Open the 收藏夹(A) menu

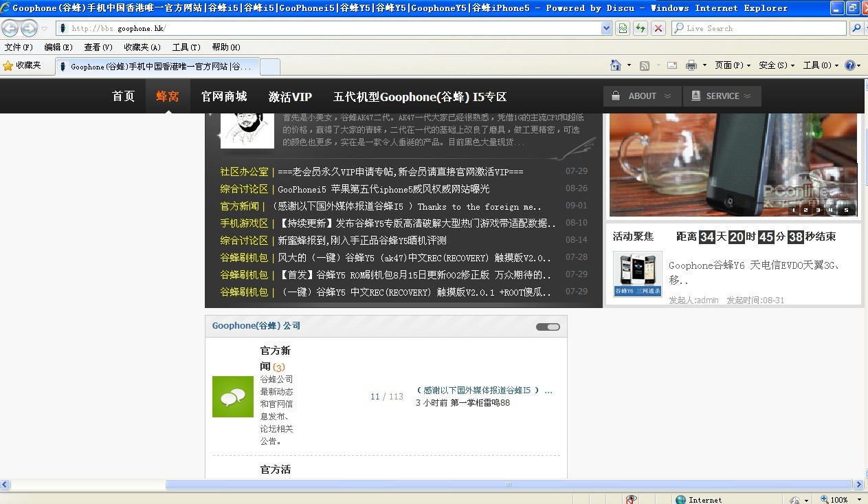[x=142, y=47]
